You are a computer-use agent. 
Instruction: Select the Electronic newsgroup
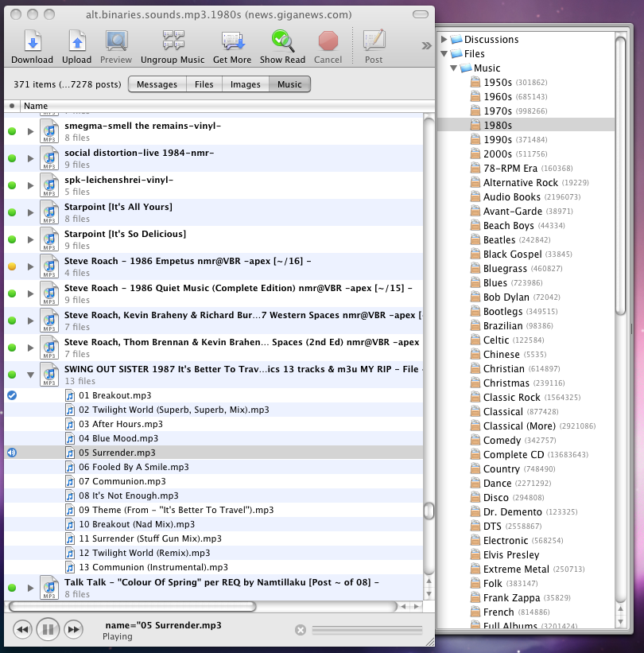click(x=526, y=541)
